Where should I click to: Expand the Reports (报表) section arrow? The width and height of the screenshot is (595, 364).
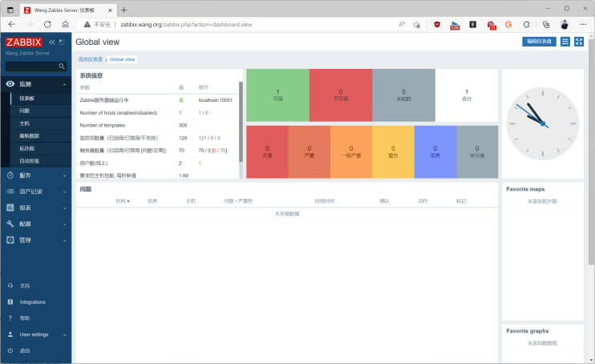64,208
